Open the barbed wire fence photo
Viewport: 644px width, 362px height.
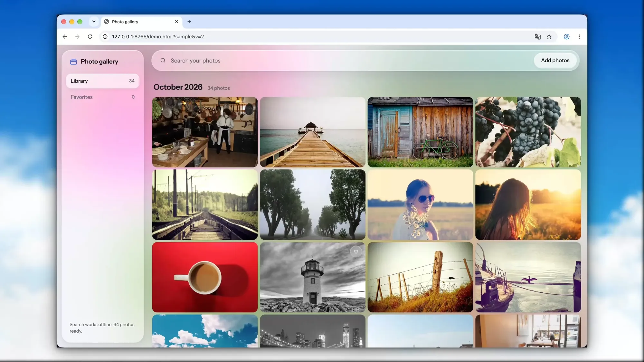click(x=420, y=277)
